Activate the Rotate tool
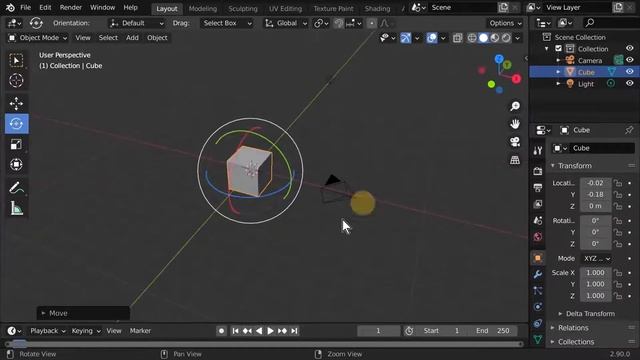The height and width of the screenshot is (360, 640). tap(17, 124)
